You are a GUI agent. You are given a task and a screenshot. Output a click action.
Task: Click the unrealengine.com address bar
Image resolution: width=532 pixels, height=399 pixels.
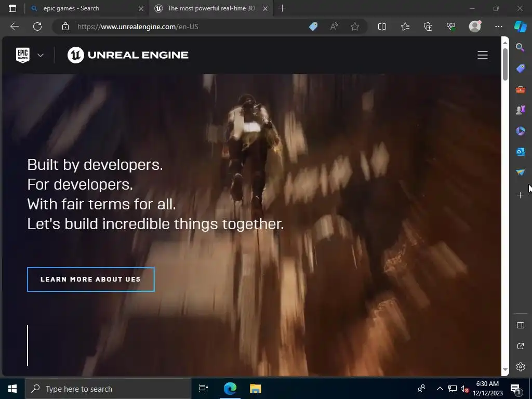point(137,26)
